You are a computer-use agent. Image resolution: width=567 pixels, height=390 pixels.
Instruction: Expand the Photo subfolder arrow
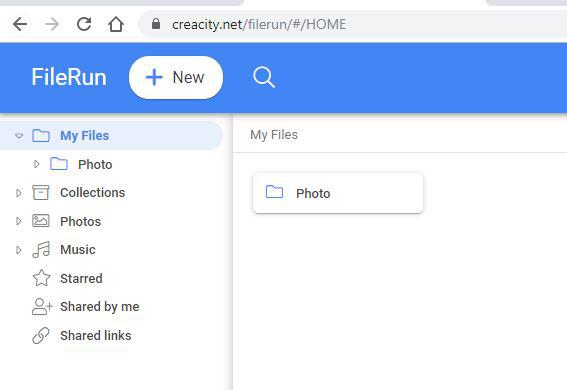(x=37, y=164)
